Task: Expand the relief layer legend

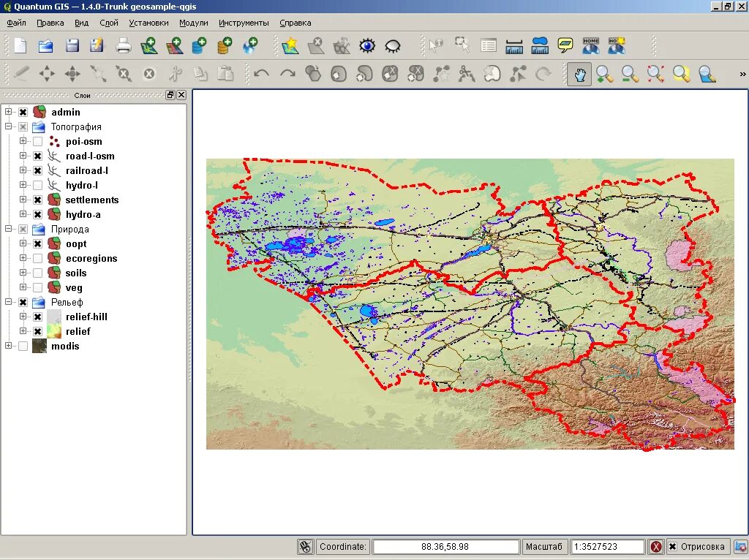Action: coord(23,330)
